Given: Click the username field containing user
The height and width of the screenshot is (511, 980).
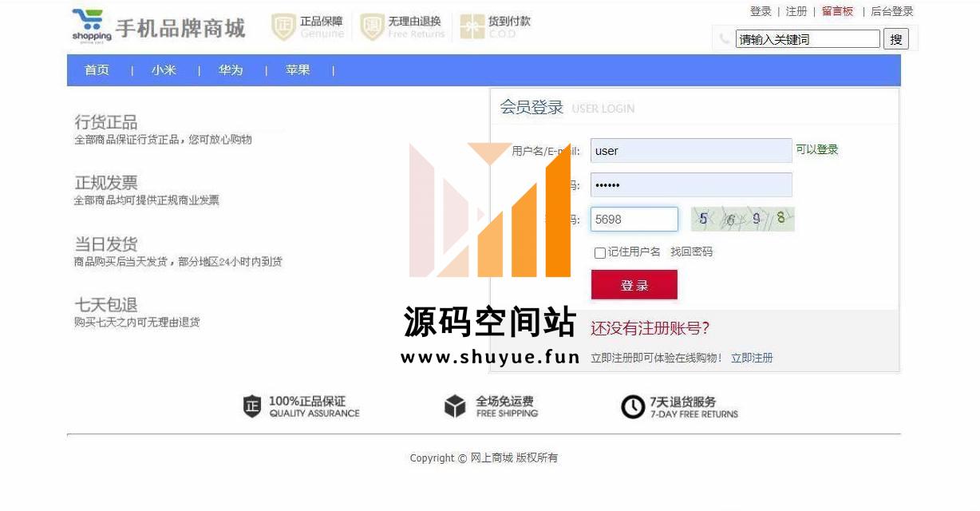Looking at the screenshot, I should [x=691, y=151].
